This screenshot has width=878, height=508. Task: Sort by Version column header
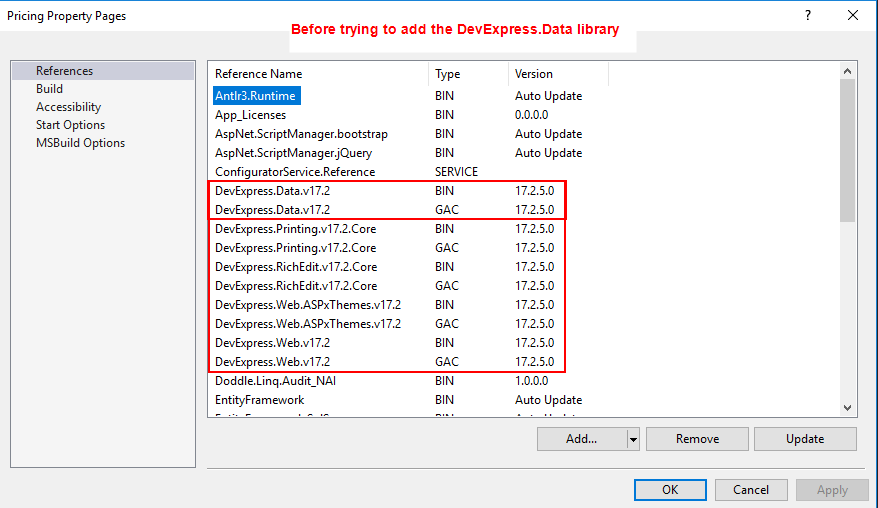point(558,74)
